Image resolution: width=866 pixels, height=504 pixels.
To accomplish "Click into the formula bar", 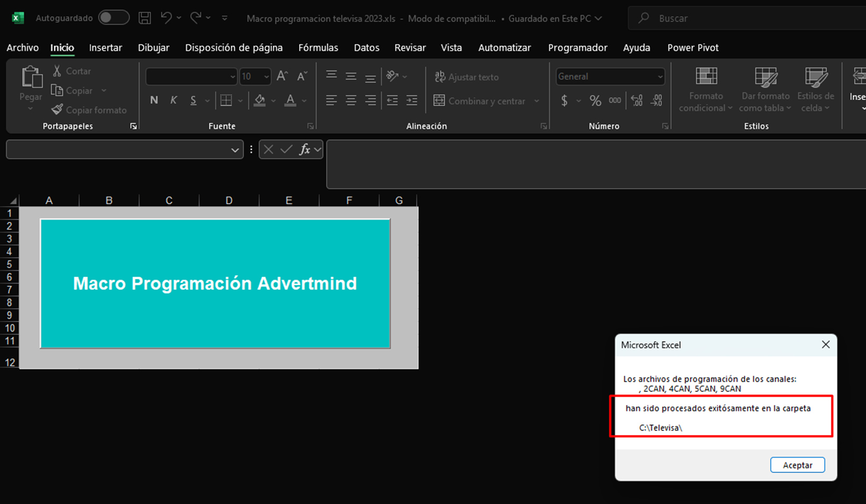I will 596,164.
